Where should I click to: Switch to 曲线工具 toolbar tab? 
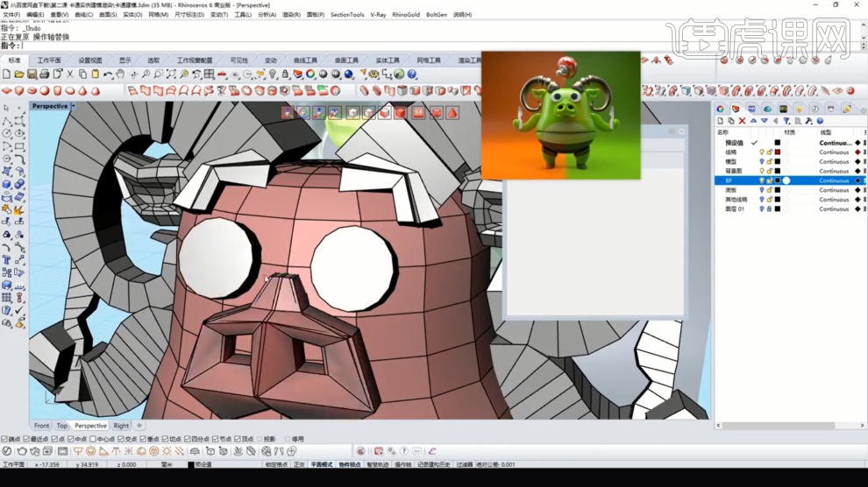[305, 60]
